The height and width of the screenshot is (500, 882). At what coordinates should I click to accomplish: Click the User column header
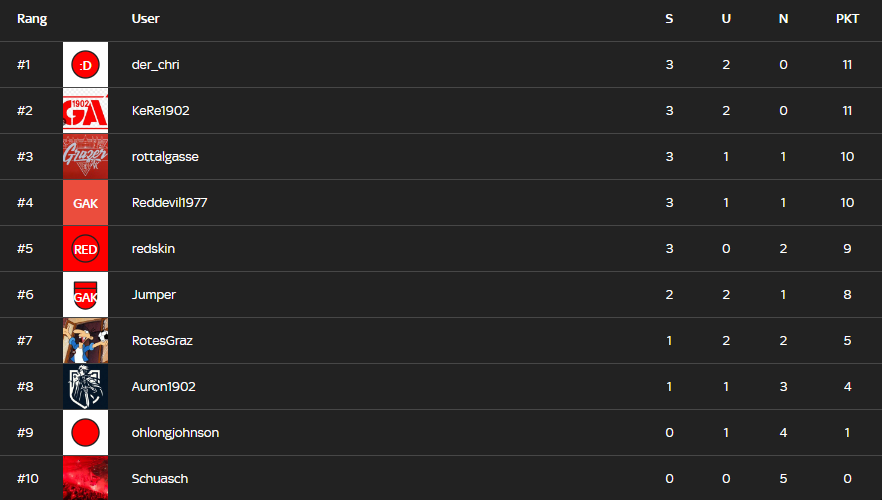(x=145, y=19)
